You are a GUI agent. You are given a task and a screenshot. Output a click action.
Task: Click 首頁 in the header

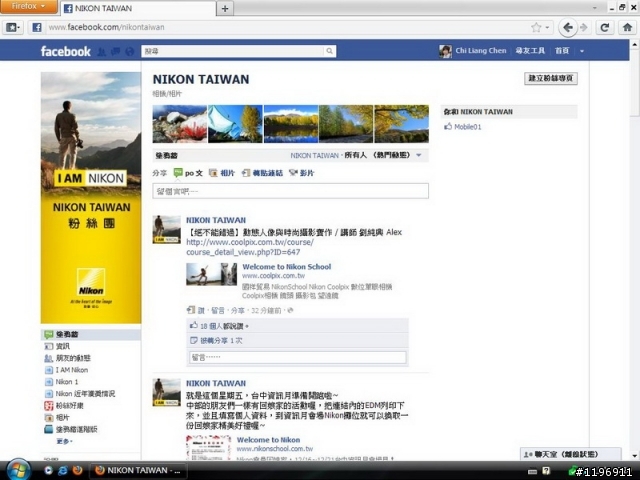562,51
